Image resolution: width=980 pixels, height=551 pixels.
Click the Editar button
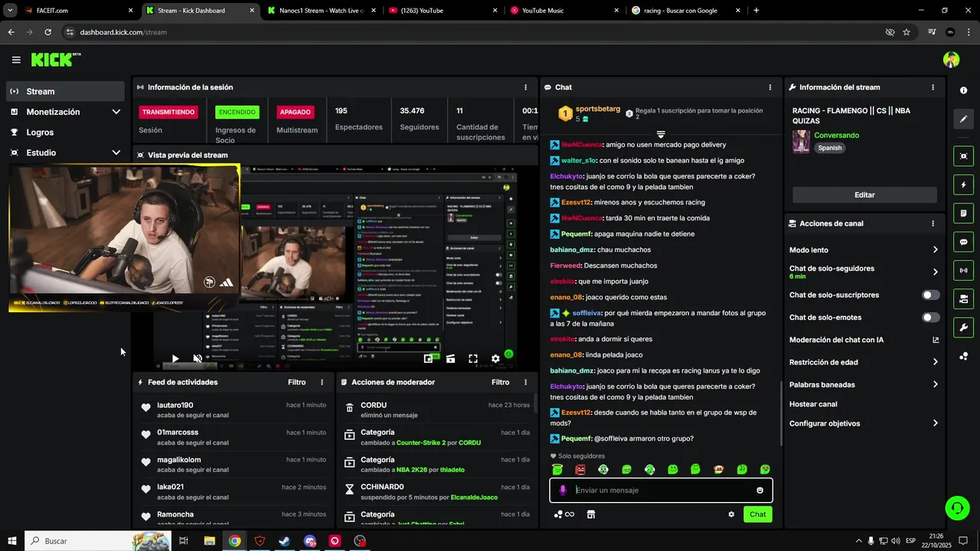pos(864,195)
